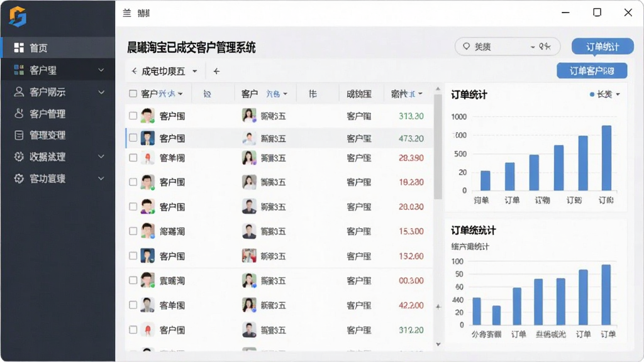644x362 pixels.
Task: Toggle the hamburger menu icon in the title bar
Action: pyautogui.click(x=127, y=13)
